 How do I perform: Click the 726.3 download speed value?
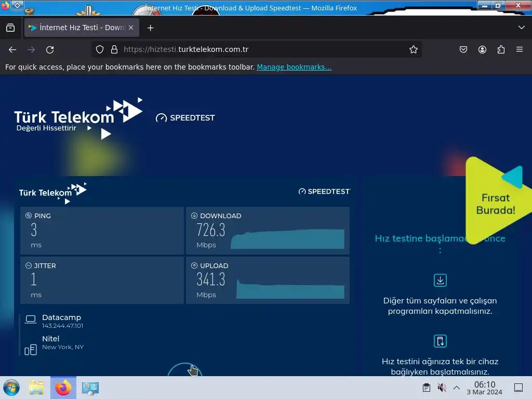pyautogui.click(x=211, y=230)
